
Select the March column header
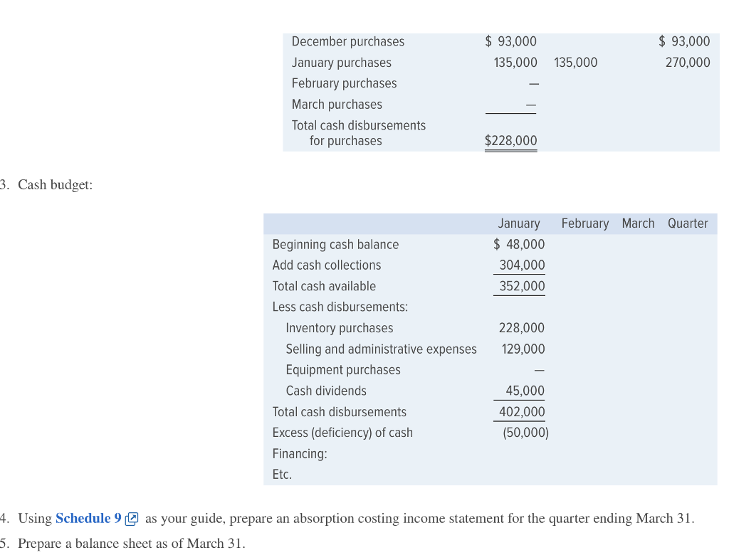click(x=638, y=223)
